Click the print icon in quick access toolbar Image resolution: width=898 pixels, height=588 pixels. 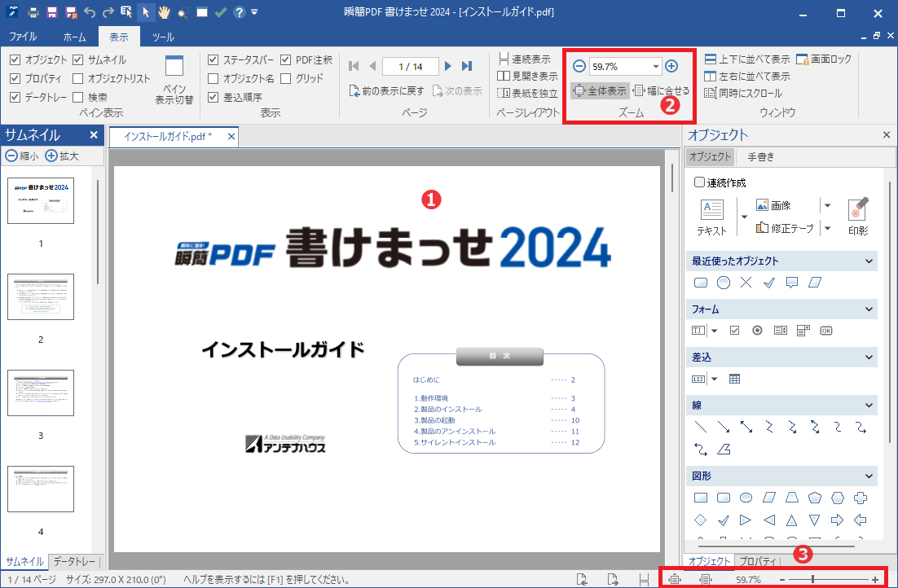pos(33,12)
